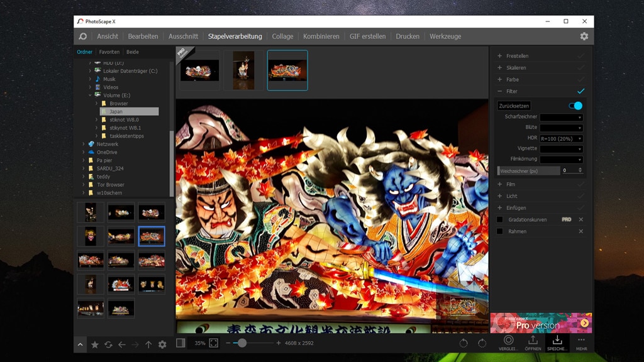Screen dimensions: 644x362
Task: Collapse the Filter section
Action: [499, 91]
